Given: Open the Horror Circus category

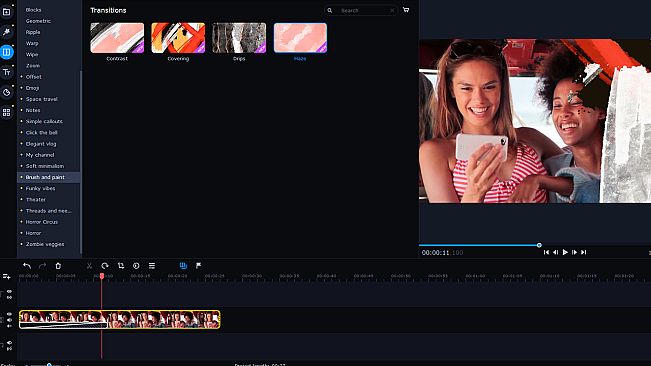Looking at the screenshot, I should point(42,222).
